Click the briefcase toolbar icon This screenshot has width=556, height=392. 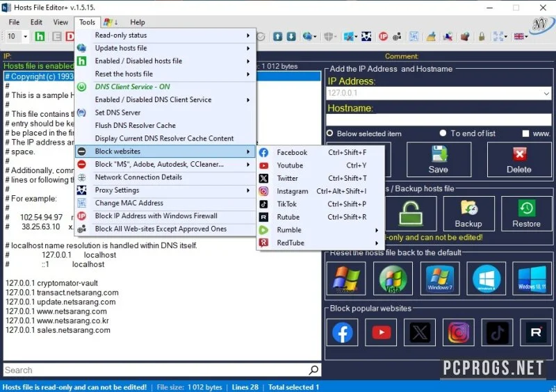tap(465, 36)
